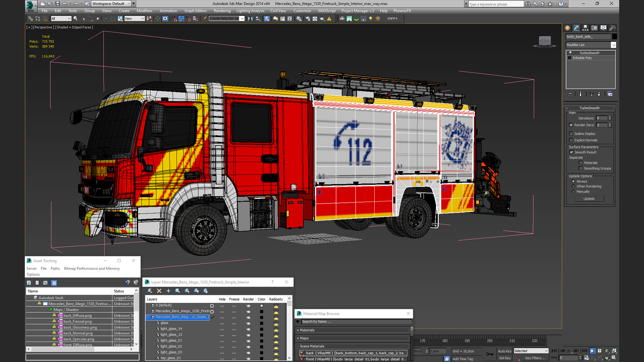
Task: Click Delete layer X icon in Layer dialog
Action: pyautogui.click(x=159, y=291)
